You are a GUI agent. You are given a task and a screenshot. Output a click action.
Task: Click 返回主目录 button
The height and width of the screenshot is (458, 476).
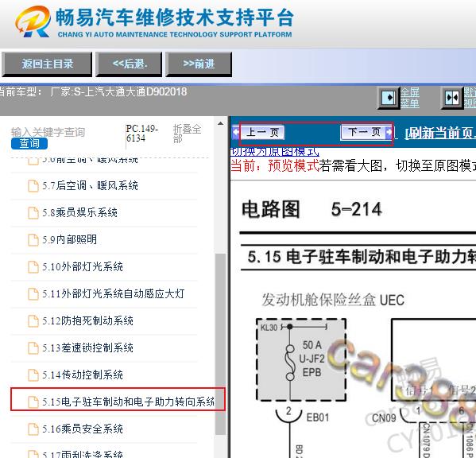[x=47, y=64]
